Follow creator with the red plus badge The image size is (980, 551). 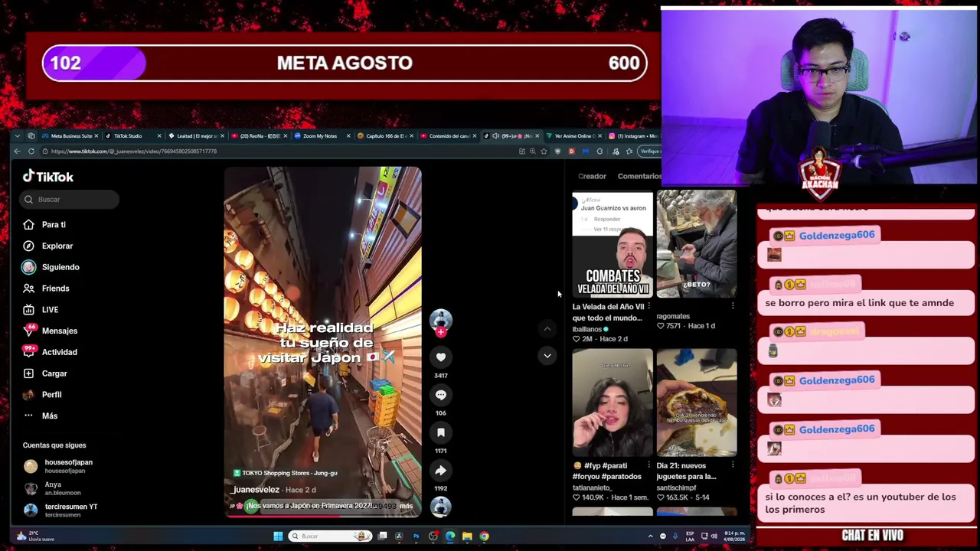coord(440,332)
